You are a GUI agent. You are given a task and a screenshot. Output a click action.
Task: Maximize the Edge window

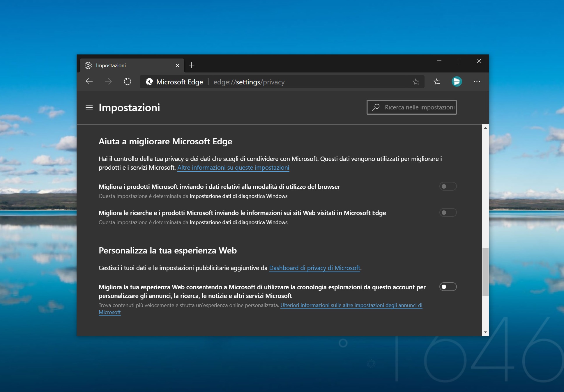[x=459, y=61]
